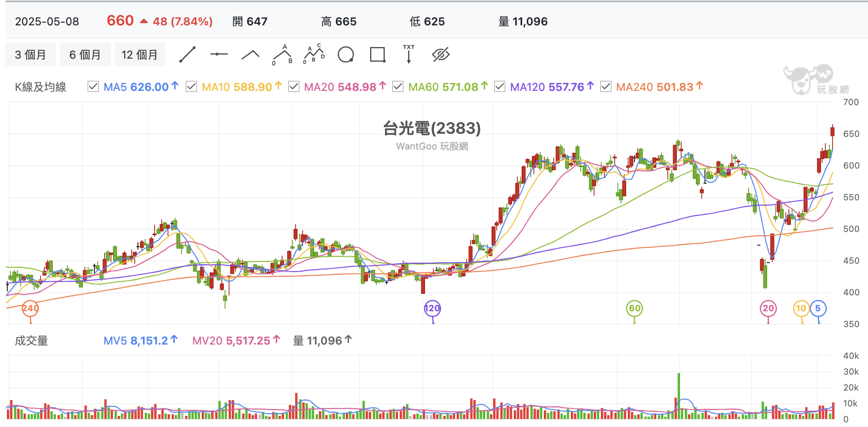
Task: Click the MA5 626.00 label
Action: pyautogui.click(x=141, y=87)
